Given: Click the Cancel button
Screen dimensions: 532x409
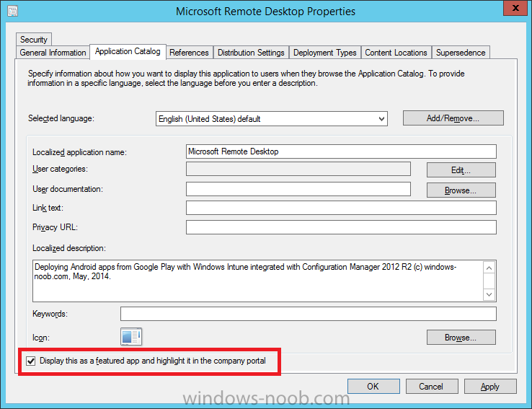Looking at the screenshot, I should [x=432, y=386].
